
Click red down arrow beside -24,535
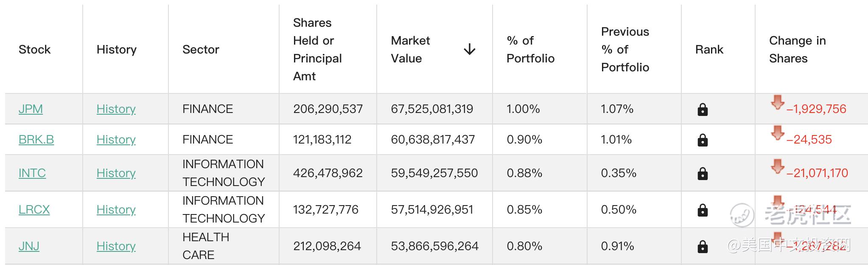tap(778, 133)
